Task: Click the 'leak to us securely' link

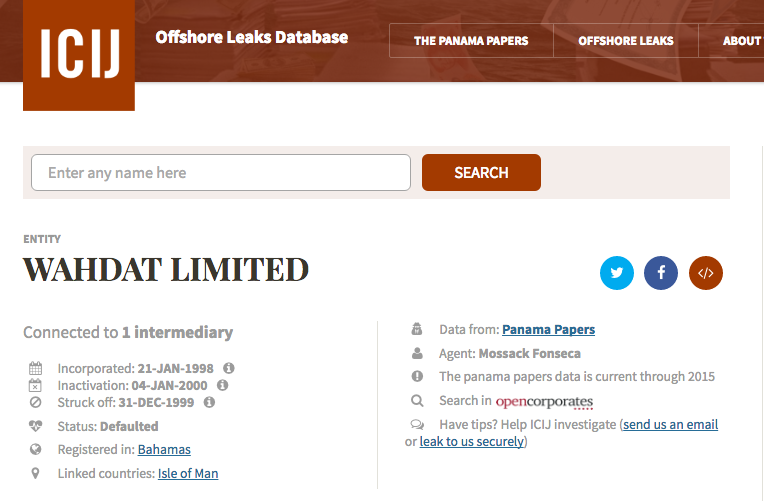Action: tap(471, 442)
